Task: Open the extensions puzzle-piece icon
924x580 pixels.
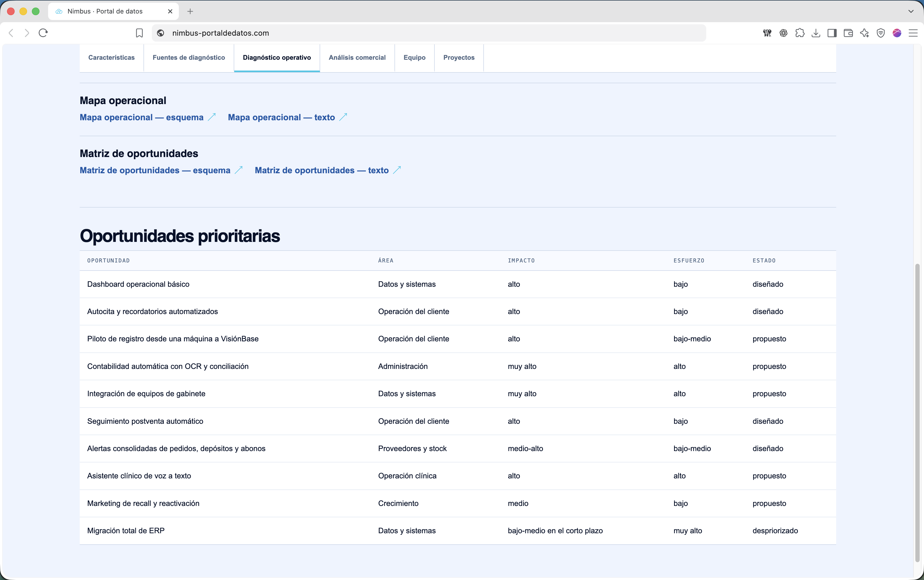Action: [x=800, y=33]
